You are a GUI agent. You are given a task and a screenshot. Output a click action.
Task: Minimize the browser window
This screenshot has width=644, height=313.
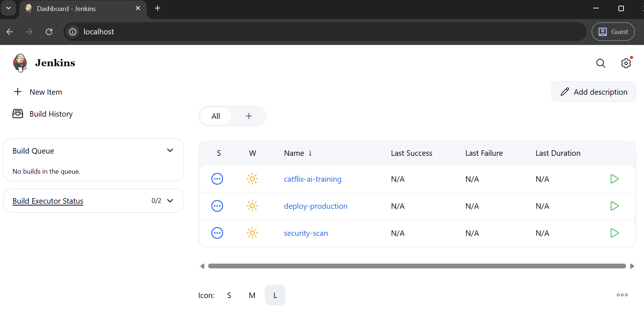(596, 8)
